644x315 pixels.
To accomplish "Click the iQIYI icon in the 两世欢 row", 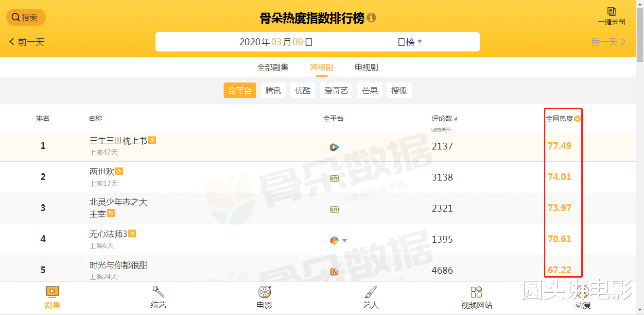I will [334, 178].
